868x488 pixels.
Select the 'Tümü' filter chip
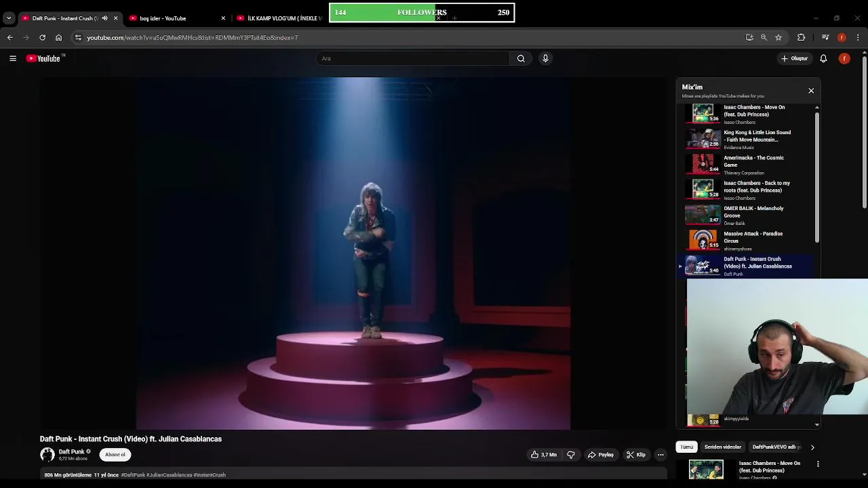(687, 447)
